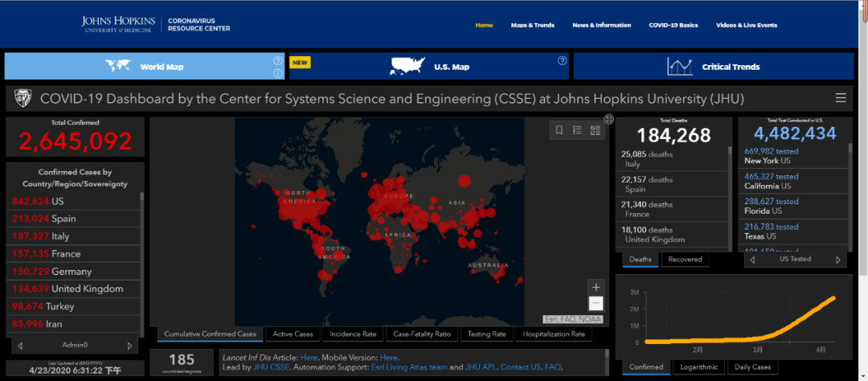The width and height of the screenshot is (868, 381).
Task: Expand the map to full screen
Action: coord(609,119)
